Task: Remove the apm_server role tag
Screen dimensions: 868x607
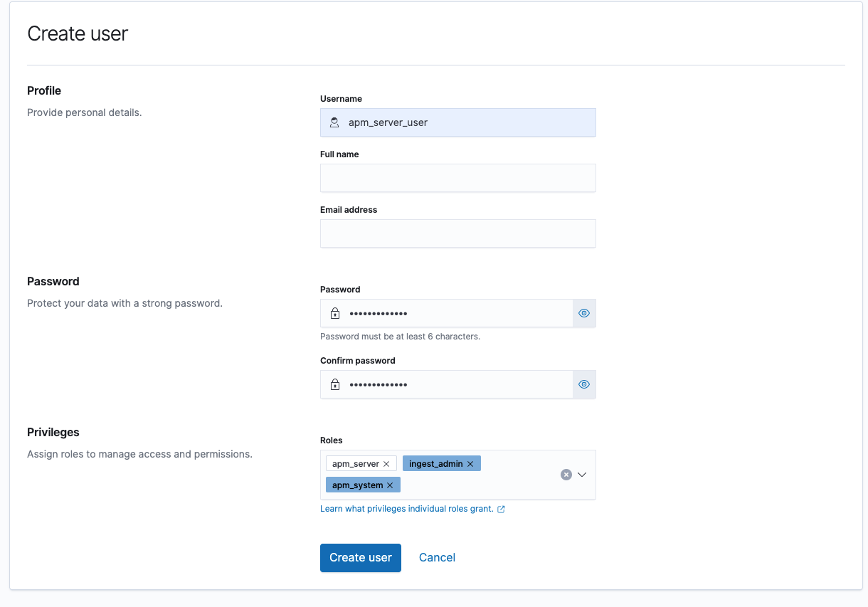Action: tap(386, 464)
